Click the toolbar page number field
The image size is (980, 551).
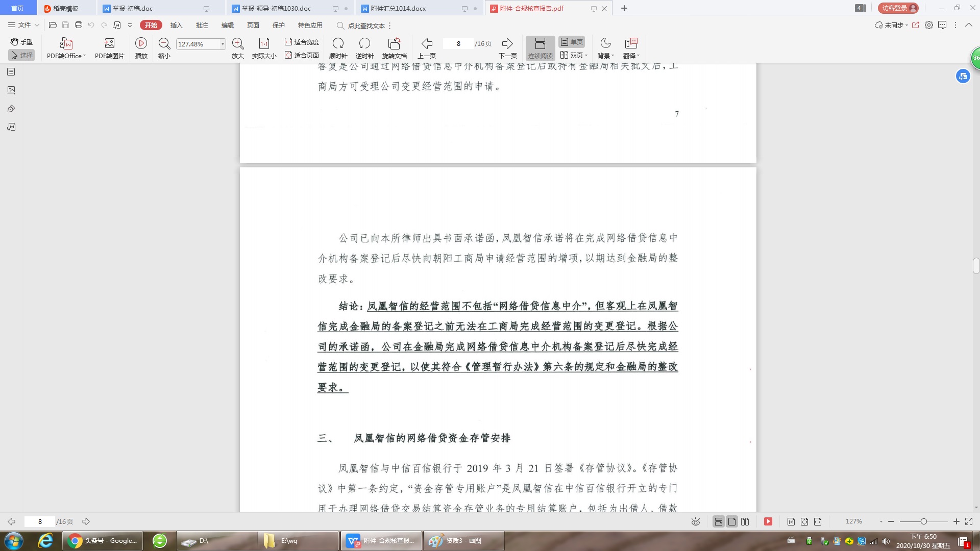[458, 44]
